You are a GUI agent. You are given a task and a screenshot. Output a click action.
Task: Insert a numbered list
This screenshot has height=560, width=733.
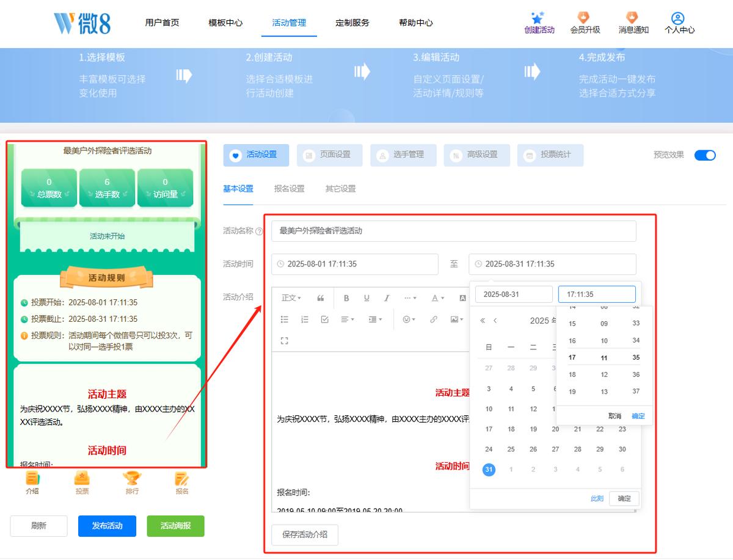click(x=305, y=319)
